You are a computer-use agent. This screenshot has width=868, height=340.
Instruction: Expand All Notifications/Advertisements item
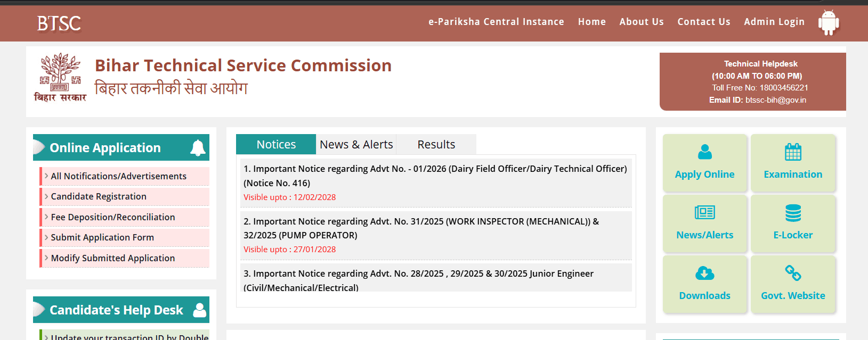click(118, 176)
